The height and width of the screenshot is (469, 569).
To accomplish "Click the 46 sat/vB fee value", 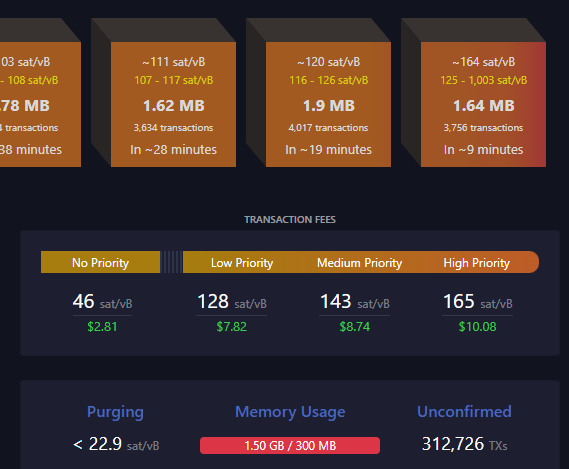I will tap(102, 302).
